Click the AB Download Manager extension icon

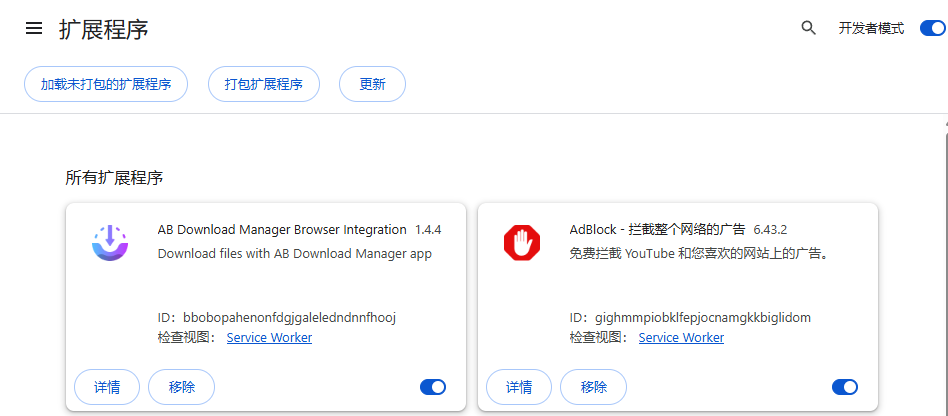110,242
